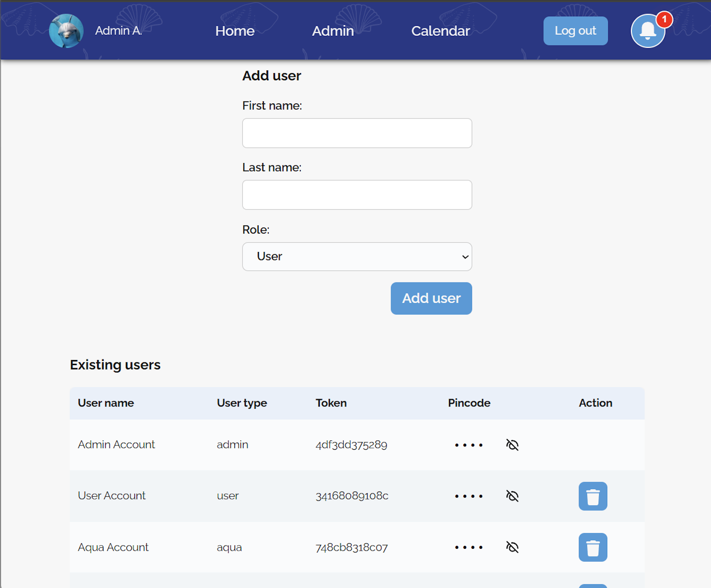Click the Token column header
Viewport: 711px width, 588px height.
pyautogui.click(x=331, y=403)
